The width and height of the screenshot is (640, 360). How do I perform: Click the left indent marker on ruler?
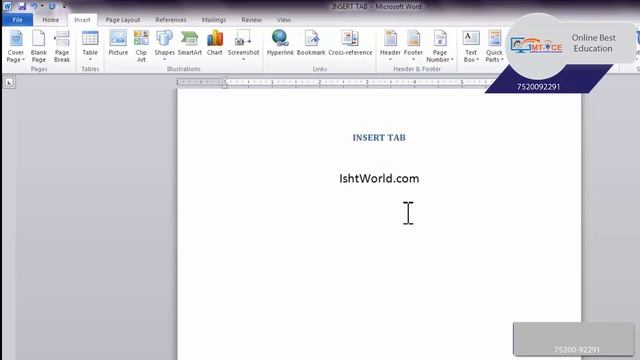coord(224,85)
